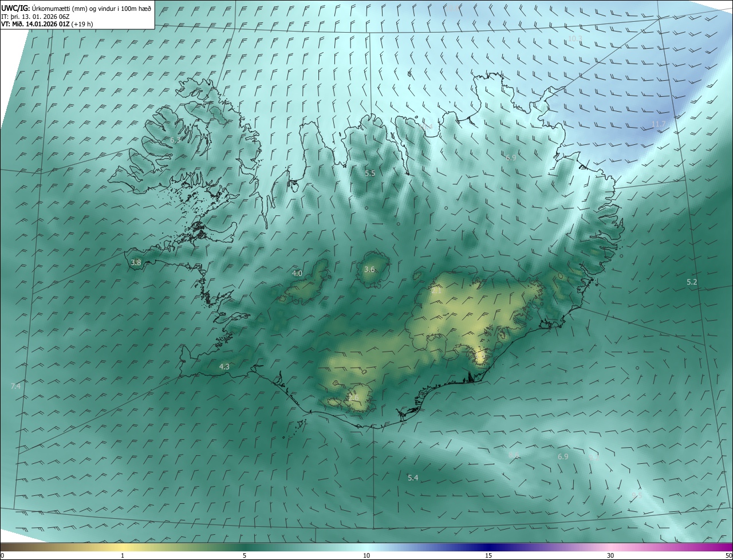Click the 50 label on the colour scale
733x560 pixels.
click(x=728, y=555)
